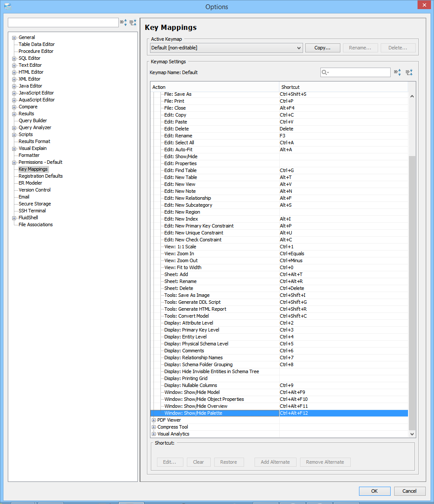
Task: Click collapse-all icon next to keymap search field
Action: point(409,72)
